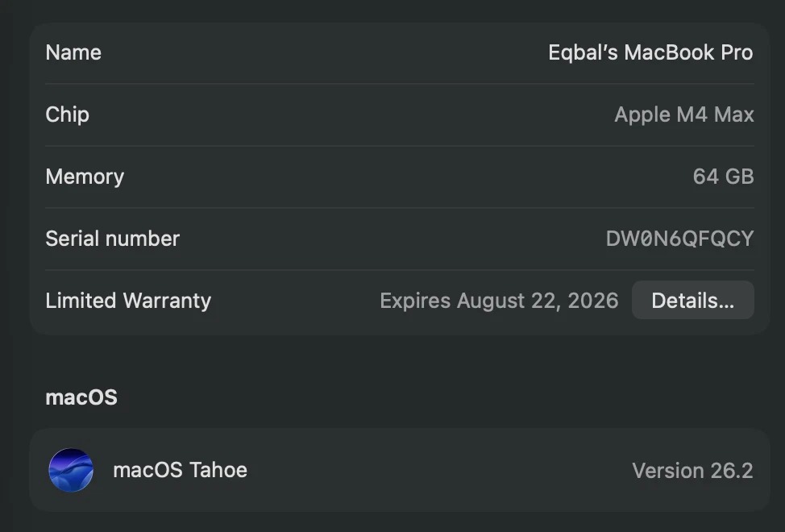This screenshot has height=532, width=785.
Task: Click the Memory row label
Action: (85, 177)
